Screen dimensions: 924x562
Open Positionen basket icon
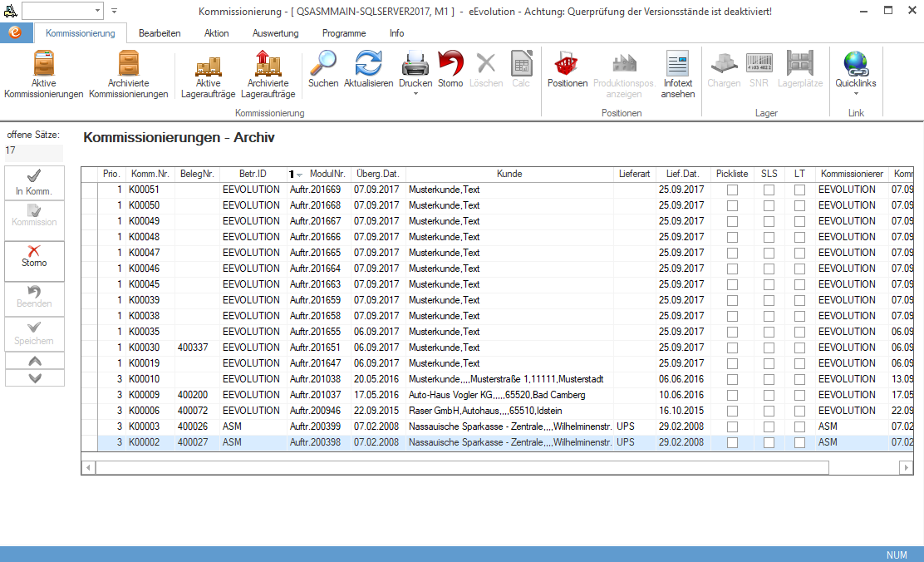[567, 63]
